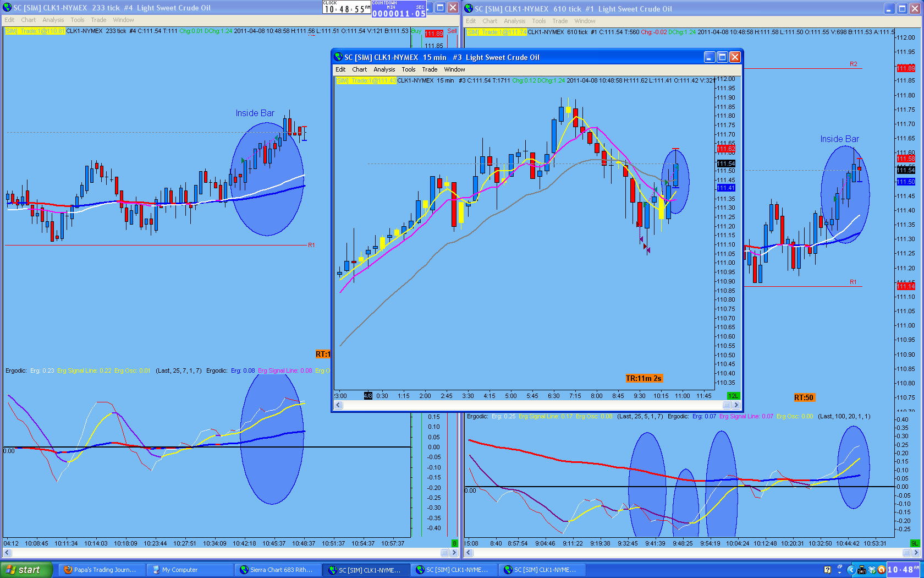The height and width of the screenshot is (578, 924).
Task: Open Window menu in 233 tick chart window
Action: tap(123, 20)
